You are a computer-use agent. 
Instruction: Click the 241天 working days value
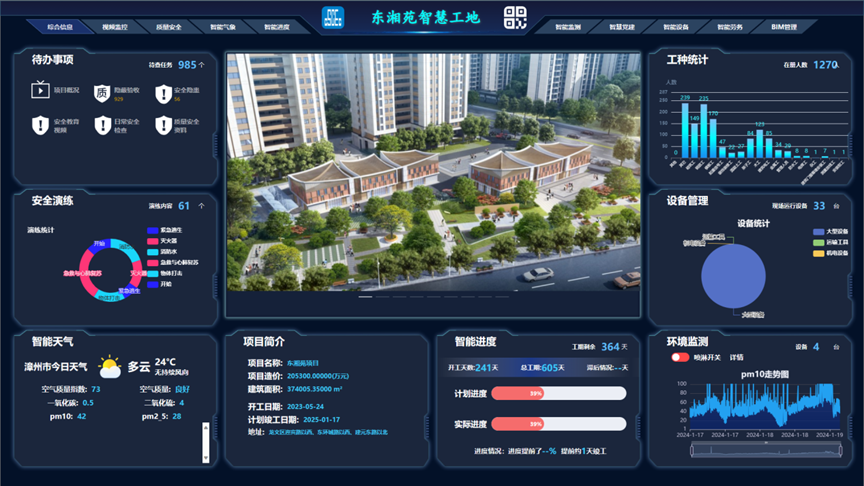point(486,368)
